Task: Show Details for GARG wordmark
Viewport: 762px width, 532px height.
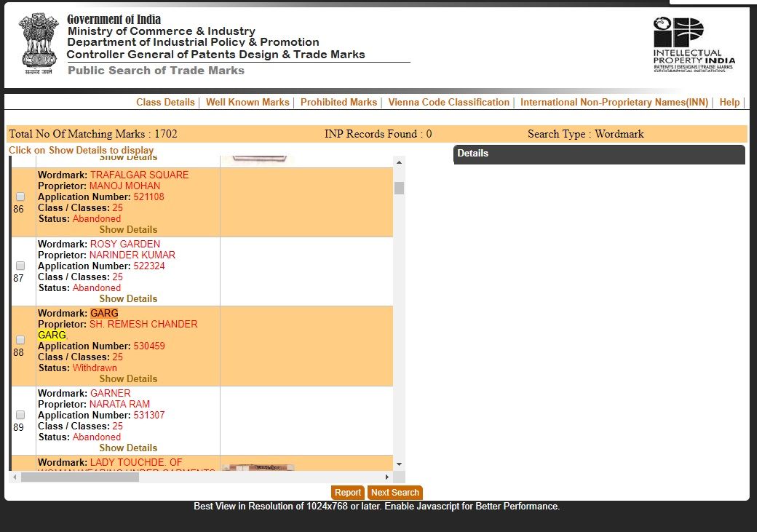Action: point(128,378)
